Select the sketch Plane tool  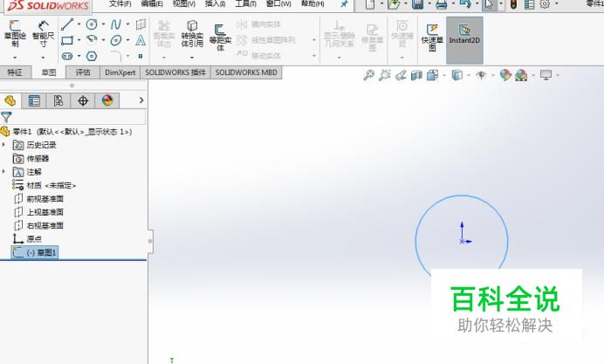click(141, 24)
